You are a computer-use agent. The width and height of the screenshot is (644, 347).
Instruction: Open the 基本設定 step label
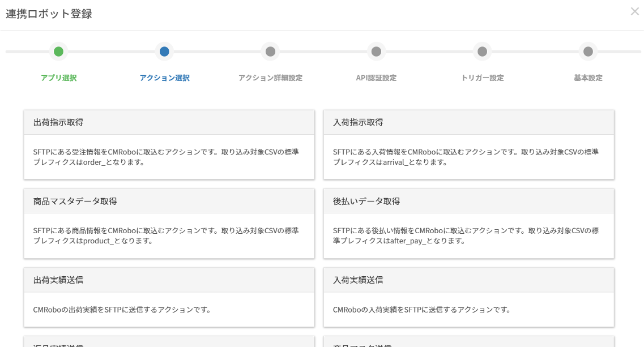tap(588, 78)
